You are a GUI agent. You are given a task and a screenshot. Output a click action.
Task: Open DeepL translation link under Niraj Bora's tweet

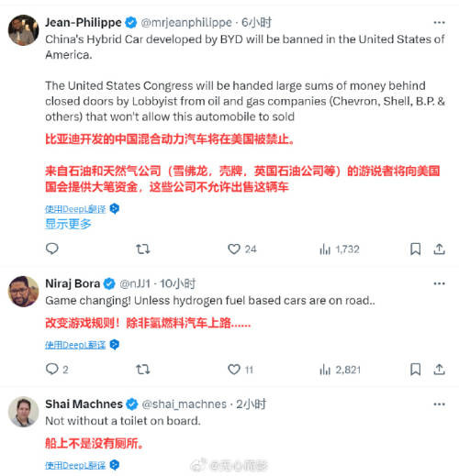75,345
